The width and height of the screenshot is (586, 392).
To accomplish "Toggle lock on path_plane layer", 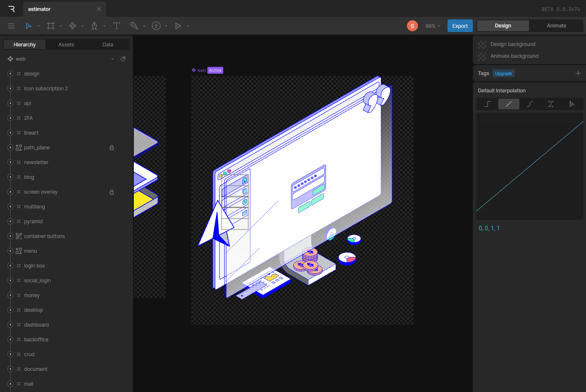I will point(111,148).
